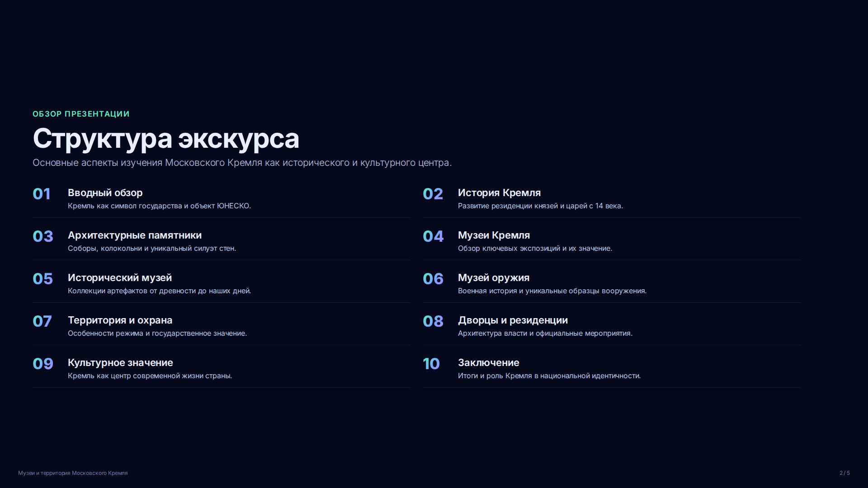Click subtitle starting with 'Основные аспекты изучения'
868x488 pixels.
(242, 163)
